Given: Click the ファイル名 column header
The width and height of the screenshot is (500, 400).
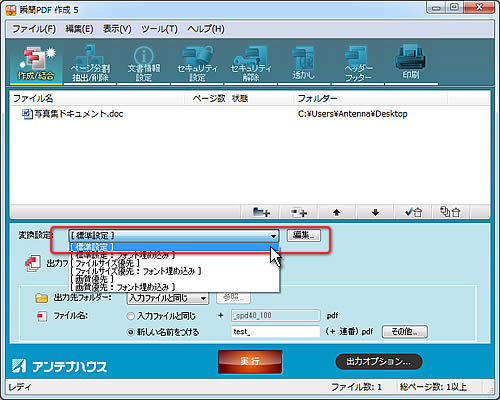Looking at the screenshot, I should click(x=97, y=98).
